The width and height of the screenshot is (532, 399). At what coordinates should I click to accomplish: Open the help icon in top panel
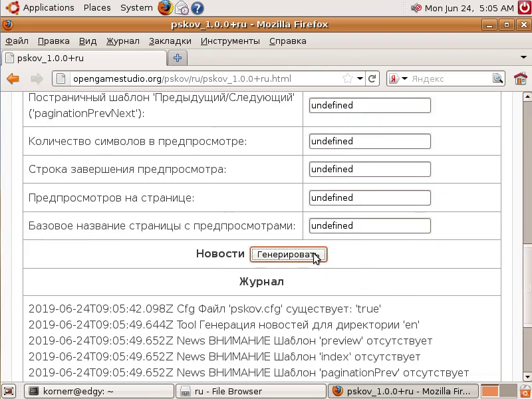click(x=197, y=8)
